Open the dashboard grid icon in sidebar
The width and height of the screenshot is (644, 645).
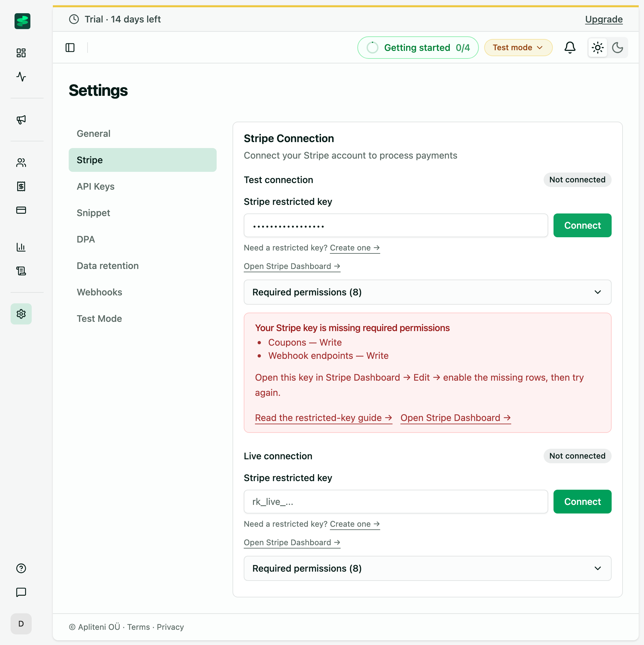21,53
